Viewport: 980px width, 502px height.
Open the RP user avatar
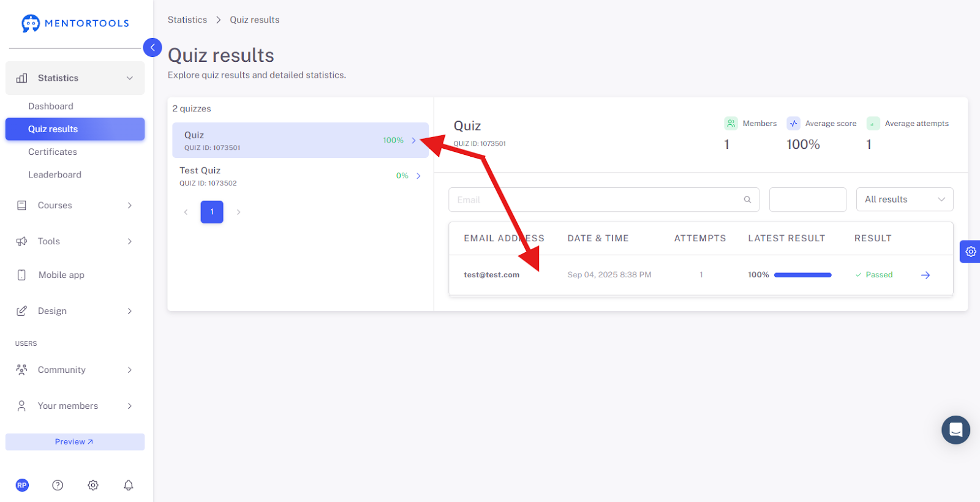tap(22, 485)
